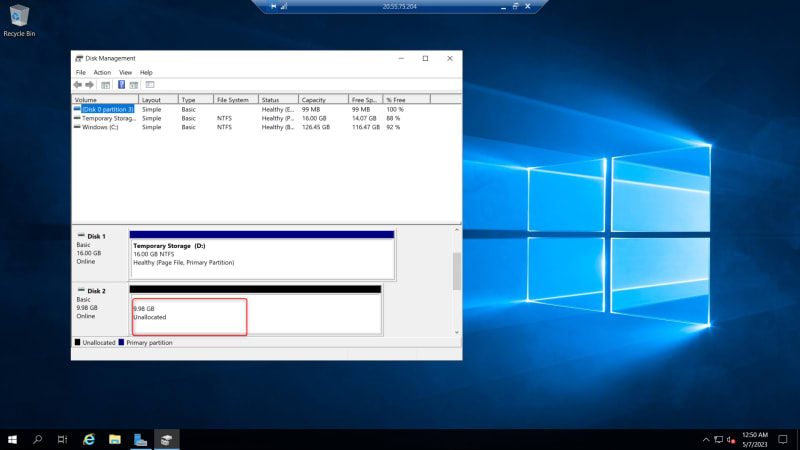Open the Recycle Bin desktop icon
Image resolution: width=800 pixels, height=450 pixels.
click(x=19, y=20)
